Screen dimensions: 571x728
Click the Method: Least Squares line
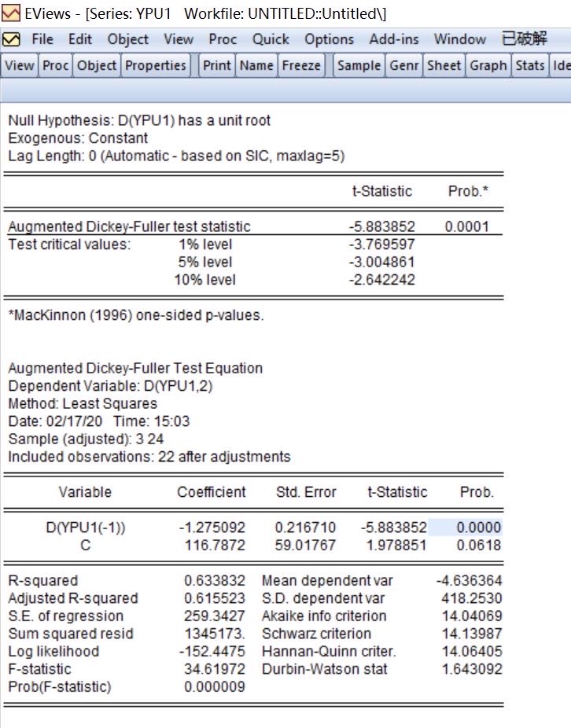(83, 403)
